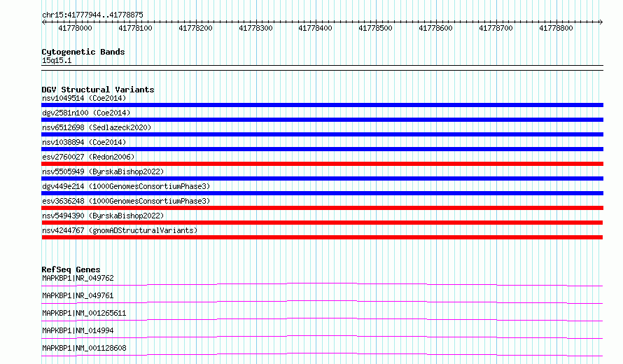The image size is (623, 364).
Task: Click ruler position label 41778800
Action: [556, 28]
